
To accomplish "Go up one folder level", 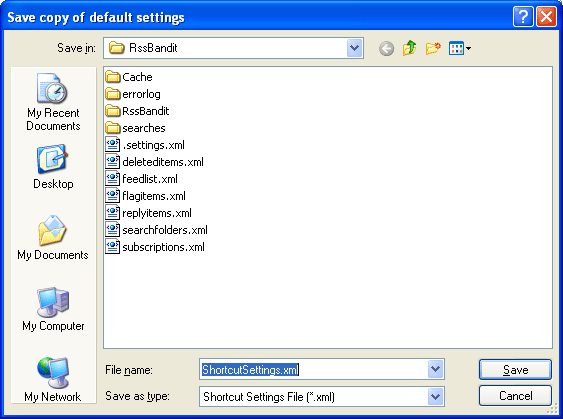I will (409, 48).
